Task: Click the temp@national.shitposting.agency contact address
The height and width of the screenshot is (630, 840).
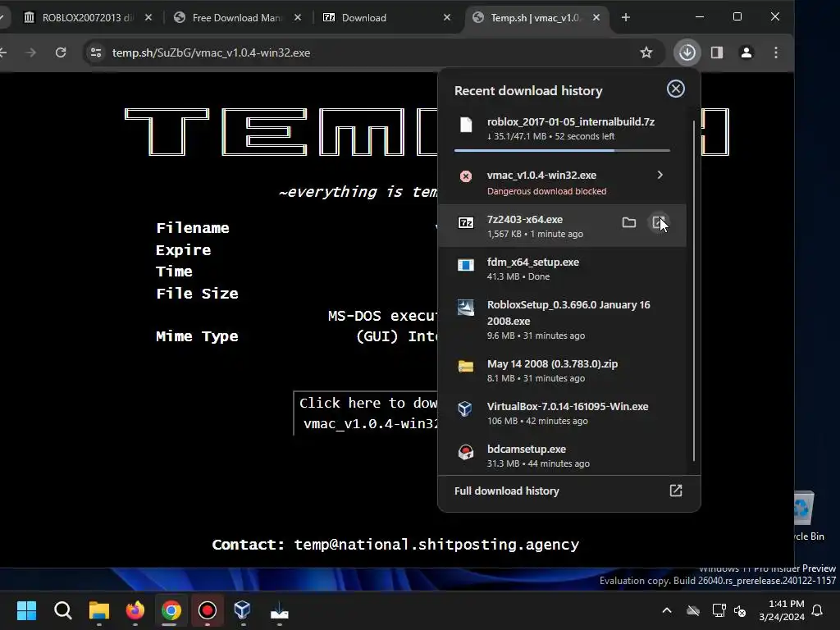Action: (436, 545)
